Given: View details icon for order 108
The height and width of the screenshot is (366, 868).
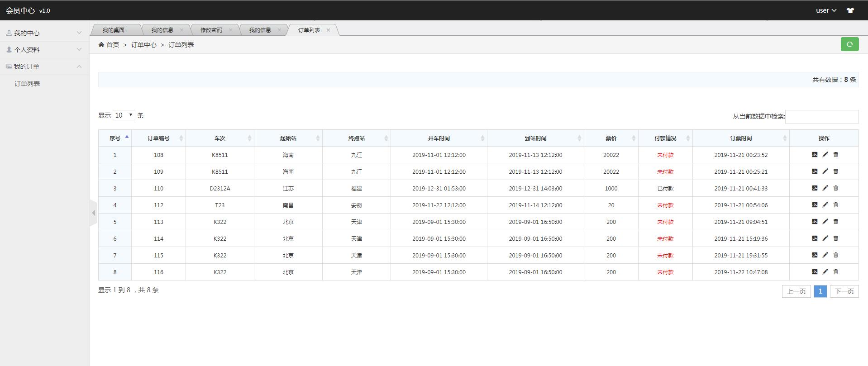Looking at the screenshot, I should click(x=815, y=155).
